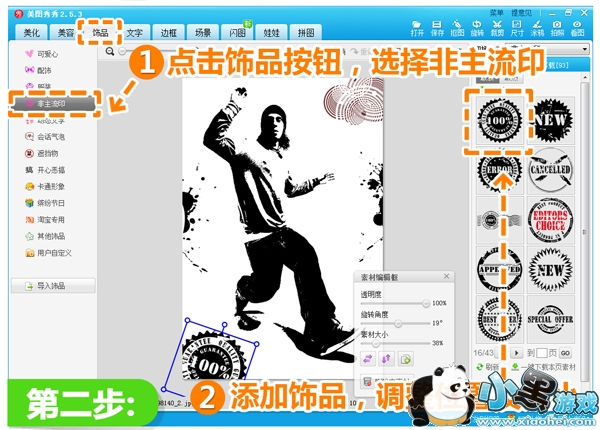This screenshot has height=430, width=600.
Task: Switch to the 美化 tab
Action: click(32, 33)
